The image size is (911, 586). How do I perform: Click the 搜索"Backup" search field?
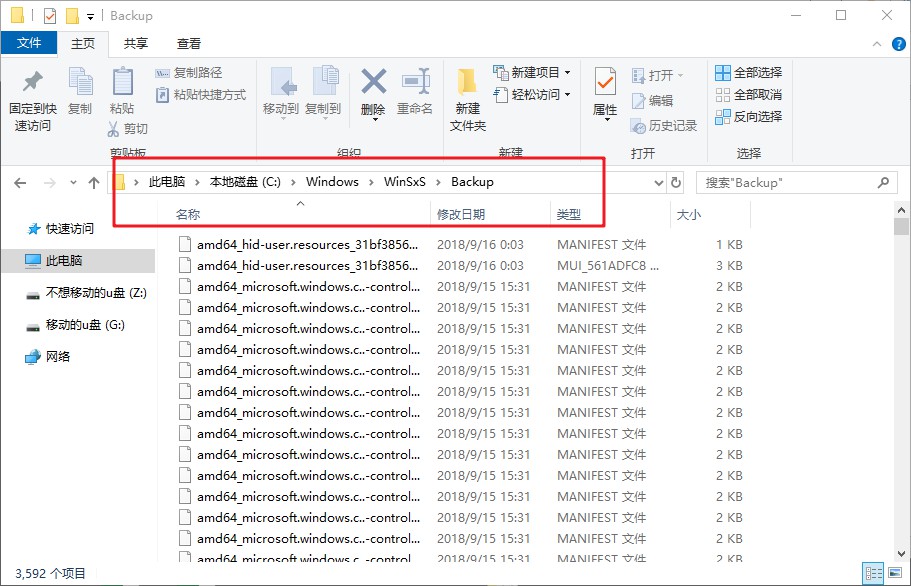click(785, 183)
